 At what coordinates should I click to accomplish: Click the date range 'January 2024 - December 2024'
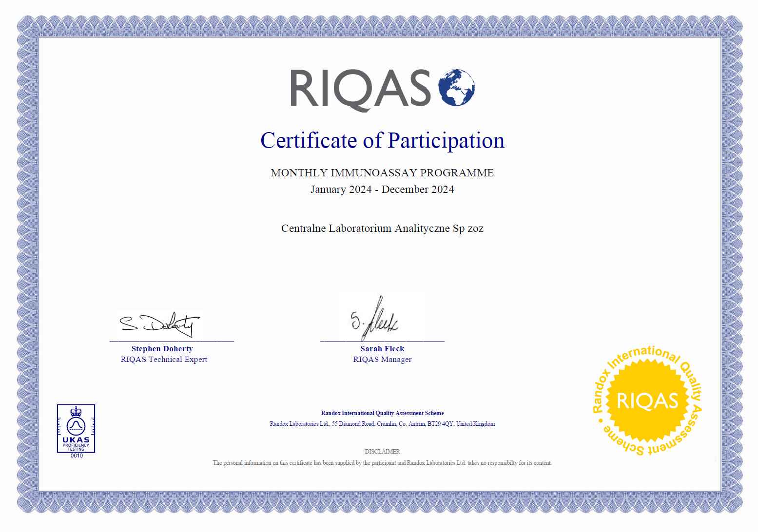(x=382, y=190)
